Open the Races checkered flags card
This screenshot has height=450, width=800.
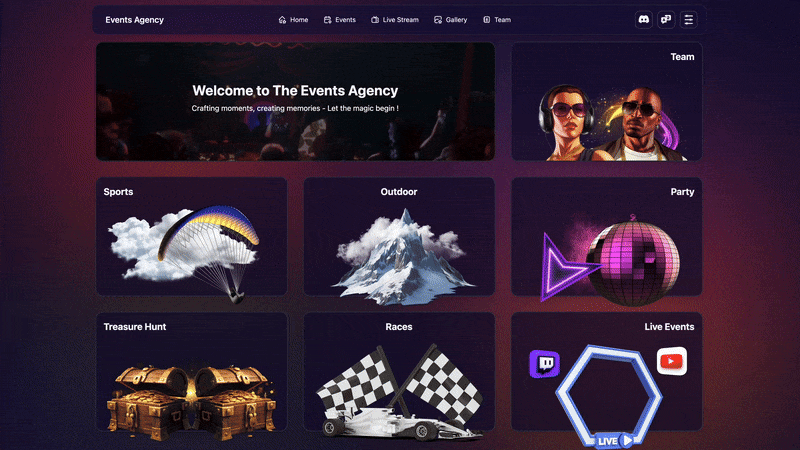pyautogui.click(x=399, y=371)
